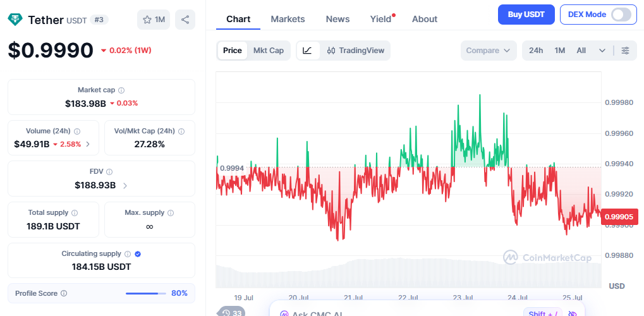
Task: Click the 0.02% (1W) change text
Action: pos(126,51)
